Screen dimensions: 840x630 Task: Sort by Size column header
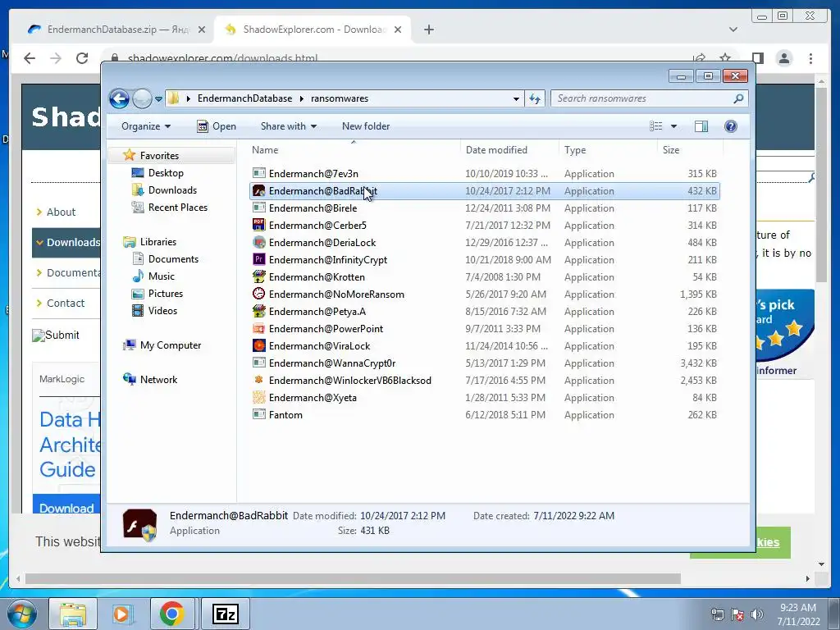(x=690, y=150)
